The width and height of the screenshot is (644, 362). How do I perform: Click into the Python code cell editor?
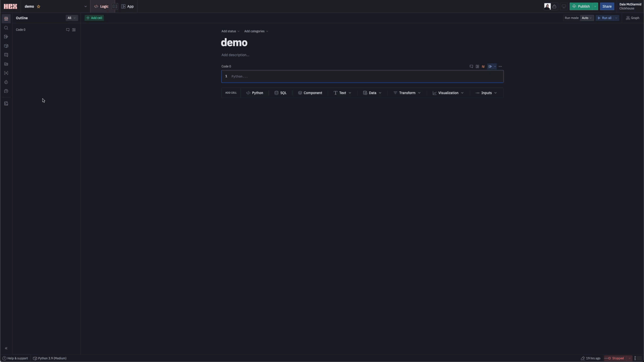tap(362, 76)
